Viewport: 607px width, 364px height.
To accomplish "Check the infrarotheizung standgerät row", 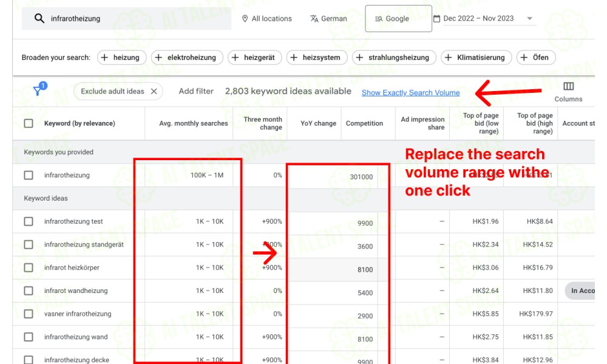I will click(29, 244).
